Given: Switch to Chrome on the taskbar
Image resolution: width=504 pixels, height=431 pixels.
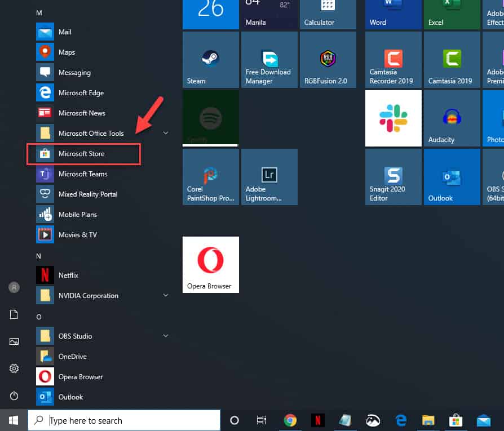Looking at the screenshot, I should tap(290, 420).
